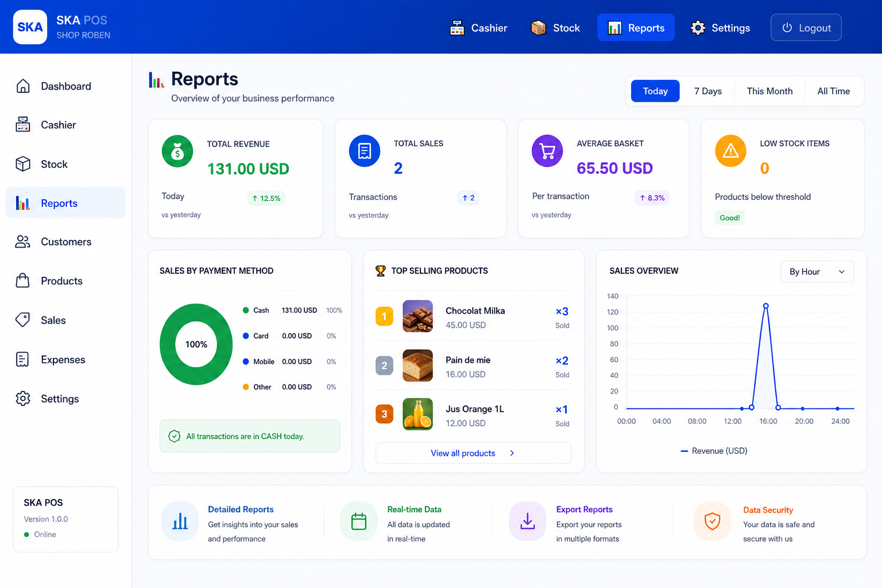Click the Detailed Reports heading
This screenshot has width=882, height=588.
click(x=241, y=509)
